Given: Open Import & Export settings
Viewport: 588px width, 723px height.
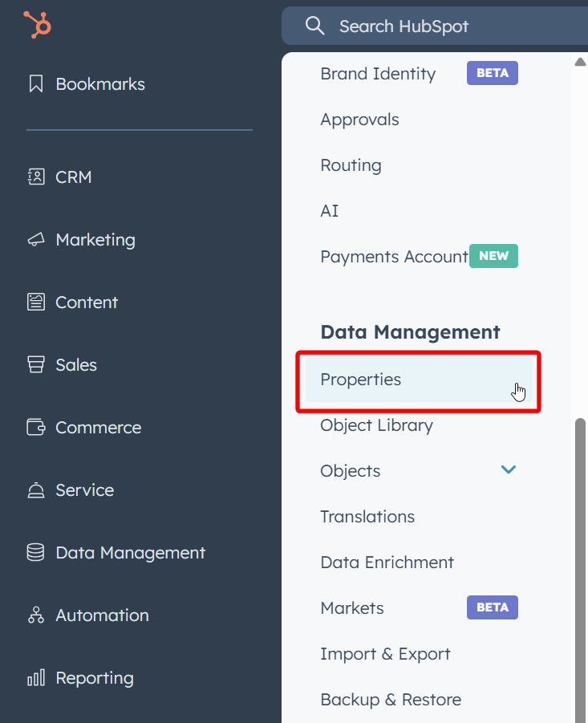Looking at the screenshot, I should coord(385,653).
